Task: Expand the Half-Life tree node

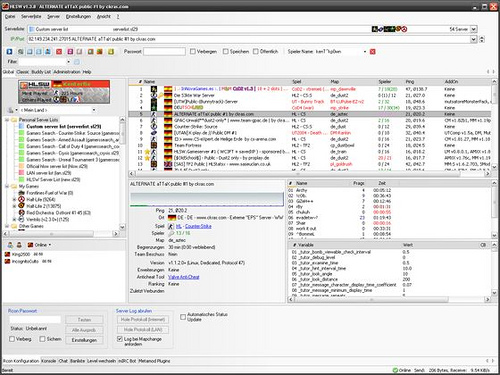Action: click(14, 199)
